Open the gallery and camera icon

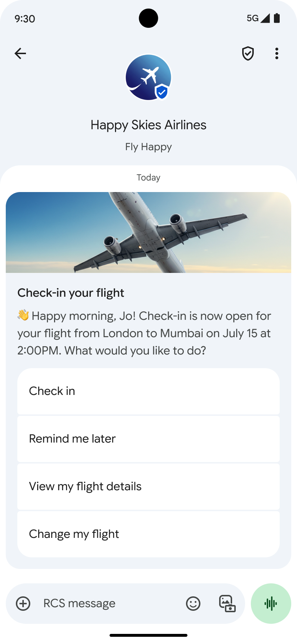click(227, 603)
